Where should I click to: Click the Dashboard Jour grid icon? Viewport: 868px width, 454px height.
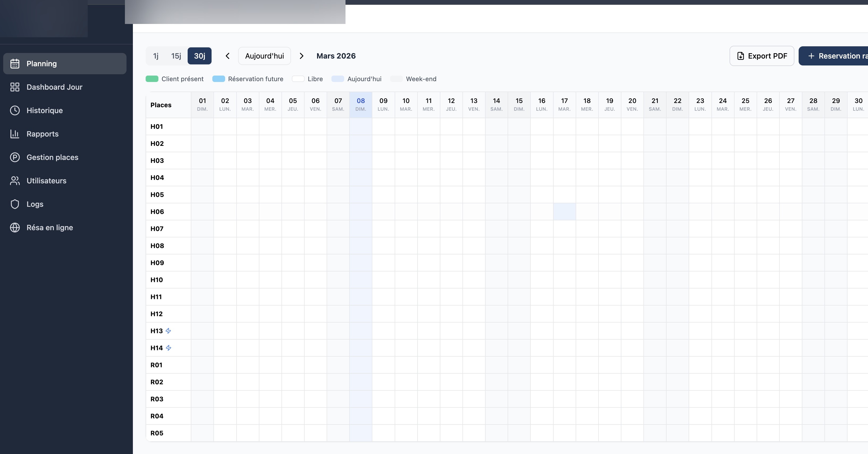[15, 87]
